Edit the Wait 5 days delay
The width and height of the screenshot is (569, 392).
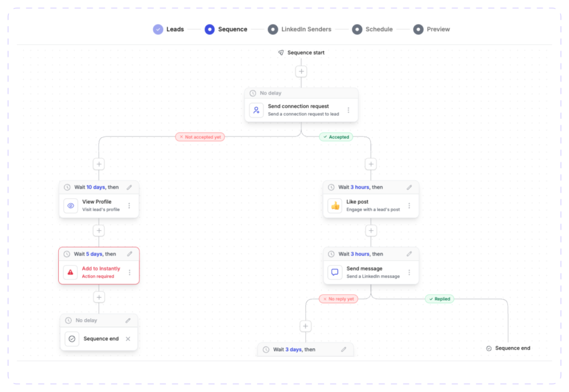[x=129, y=254]
